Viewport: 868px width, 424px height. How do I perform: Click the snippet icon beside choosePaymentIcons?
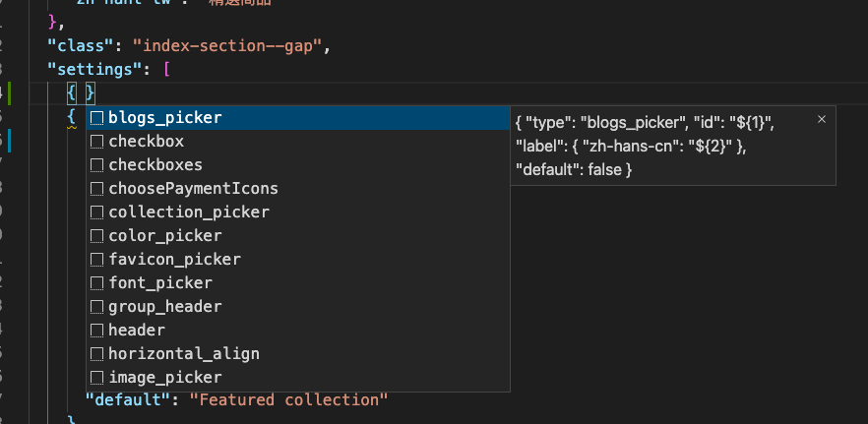pyautogui.click(x=96, y=189)
